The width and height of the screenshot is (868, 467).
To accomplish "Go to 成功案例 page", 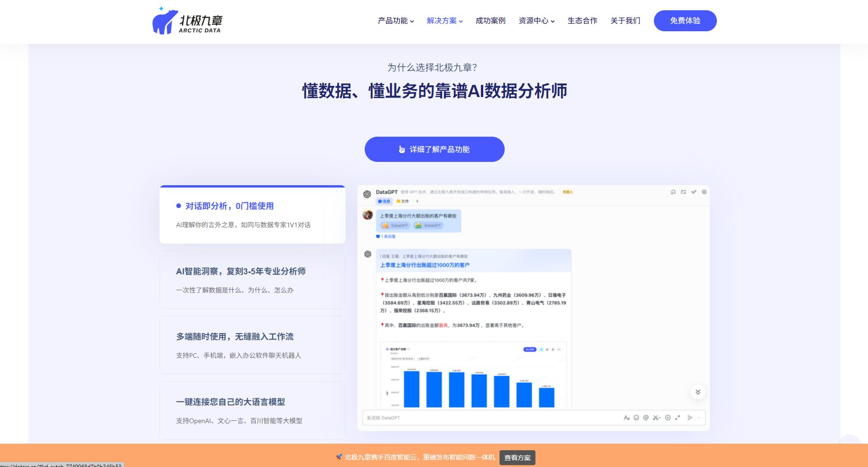I will point(490,21).
